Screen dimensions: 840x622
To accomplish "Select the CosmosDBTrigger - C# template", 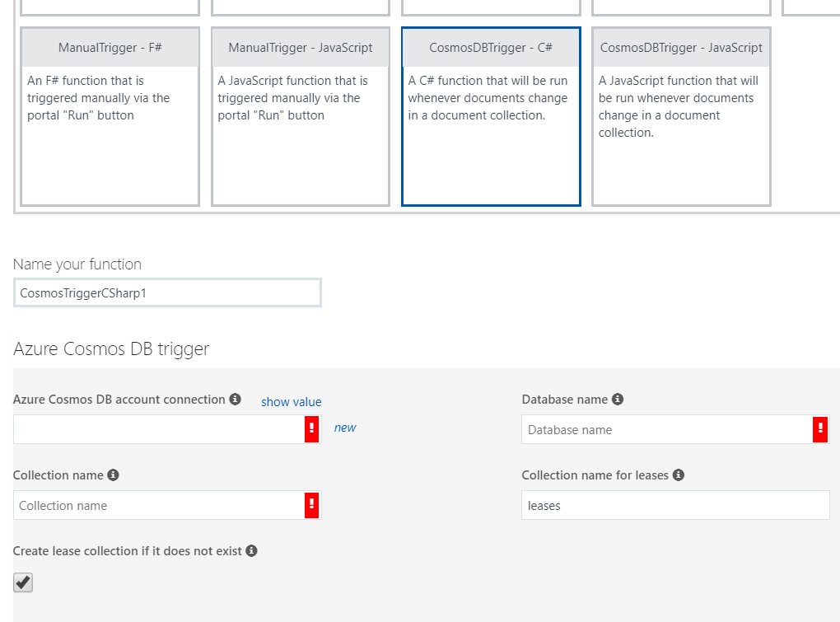I will coord(491,115).
